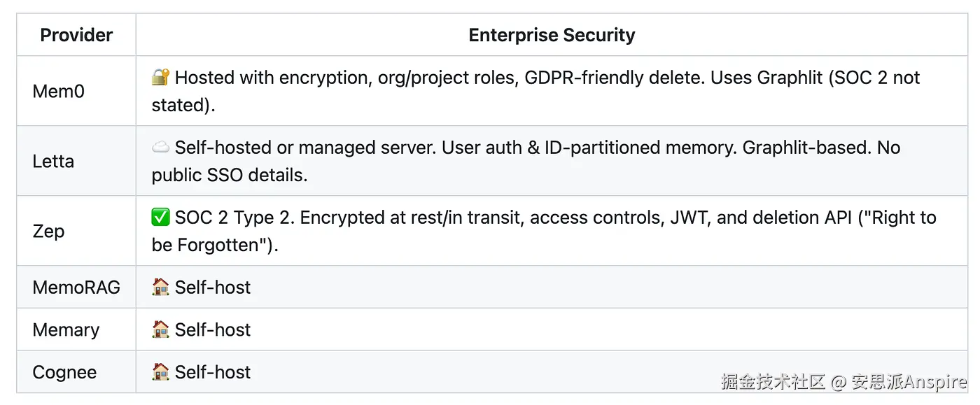
Task: Click the cloud emoji in Letta row
Action: pos(160,148)
